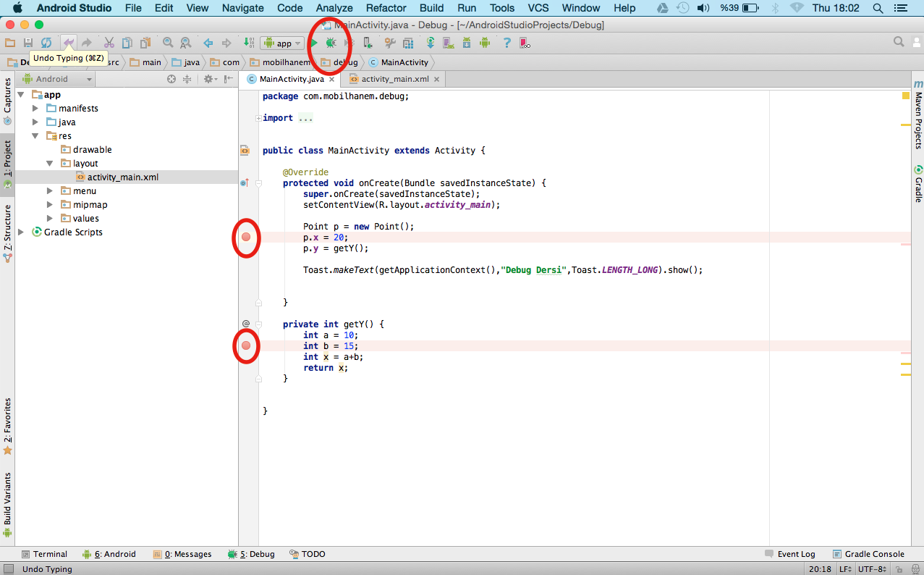Expand the java folder arrow
This screenshot has height=575, width=924.
coord(35,122)
